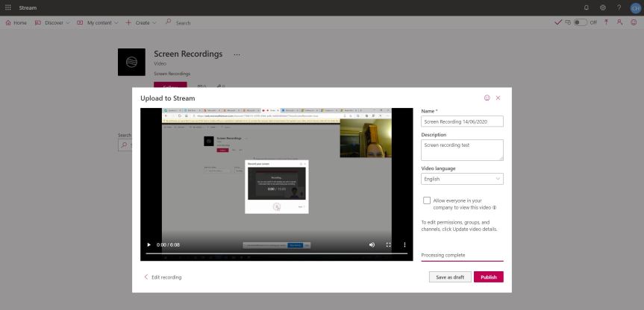Check Allow everyone in your company to view
644x310 pixels.
click(427, 200)
